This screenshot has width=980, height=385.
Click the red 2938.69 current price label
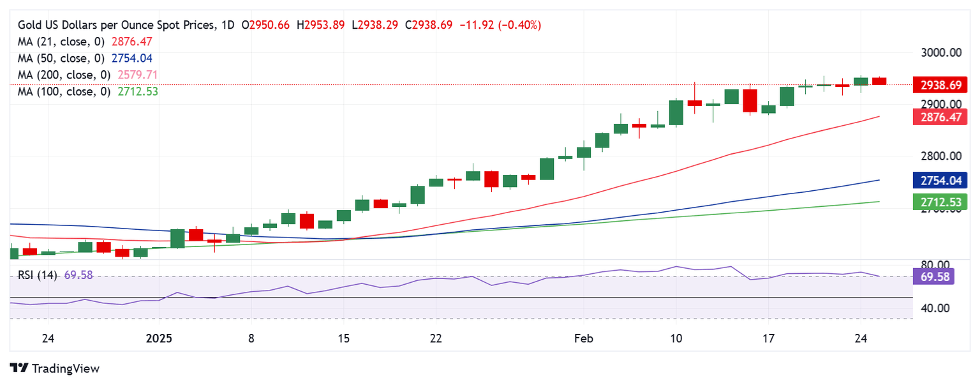(x=940, y=85)
